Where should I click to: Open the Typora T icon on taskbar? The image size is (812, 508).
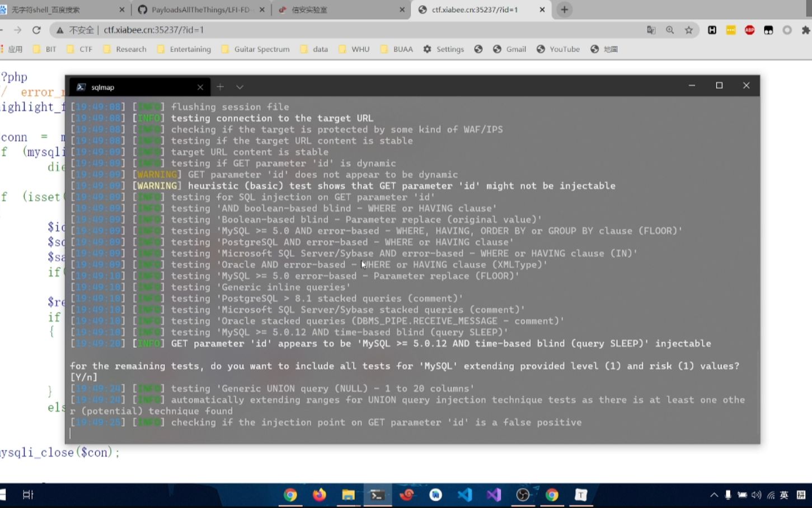click(581, 495)
